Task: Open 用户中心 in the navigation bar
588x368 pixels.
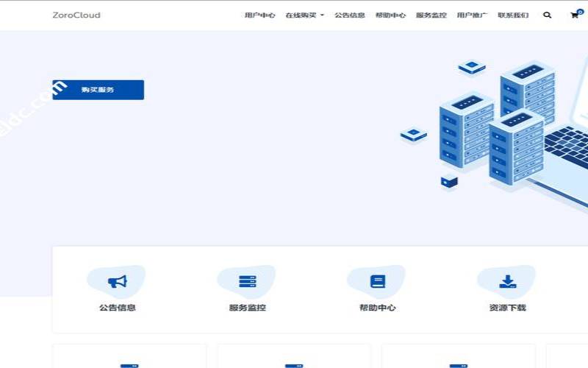Action: (x=260, y=15)
